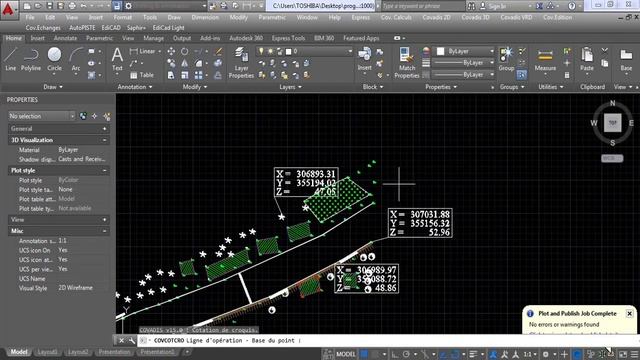Click the Group objects icon
The width and height of the screenshot is (640, 360).
pos(506,59)
